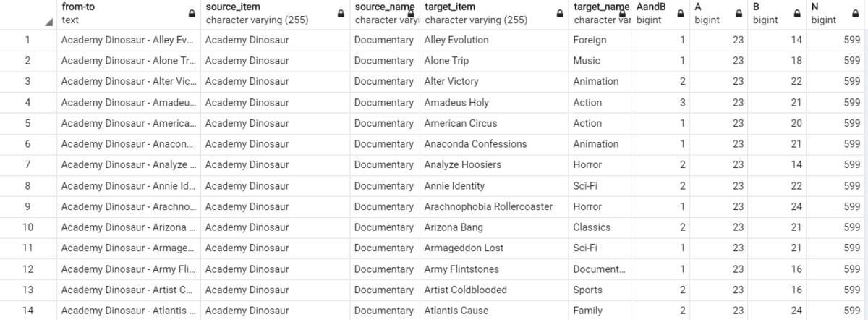Click the 'Arachnophobia Rollercoaster' cell
This screenshot has width=868, height=320.
tap(494, 207)
